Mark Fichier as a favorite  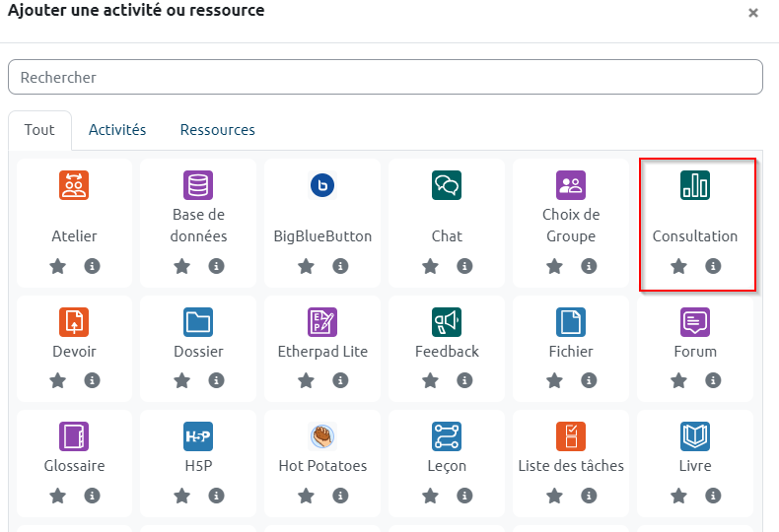(554, 380)
